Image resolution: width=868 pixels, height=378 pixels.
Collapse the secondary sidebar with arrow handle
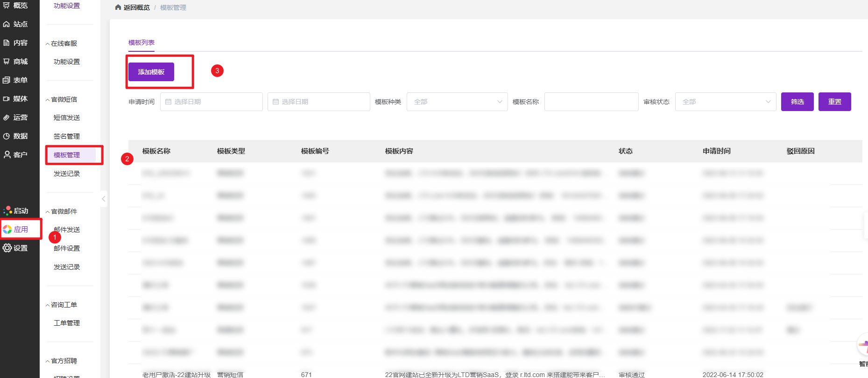coord(104,199)
